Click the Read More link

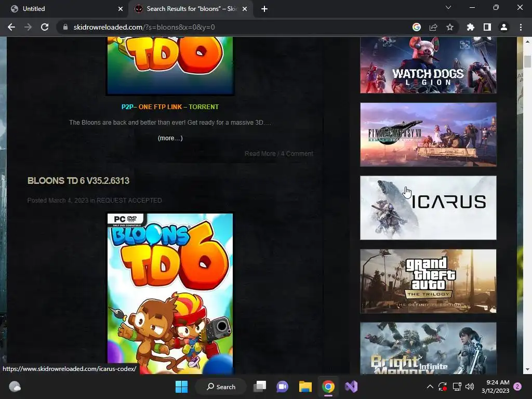pyautogui.click(x=260, y=154)
